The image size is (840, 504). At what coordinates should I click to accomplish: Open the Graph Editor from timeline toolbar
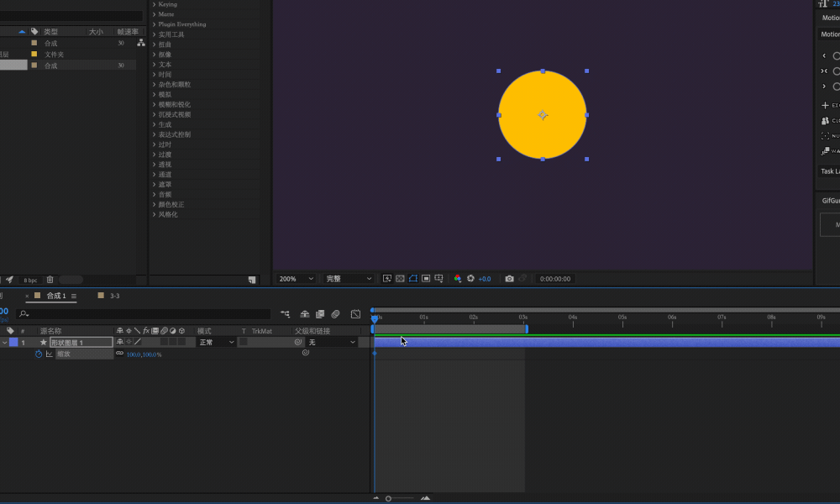point(355,314)
